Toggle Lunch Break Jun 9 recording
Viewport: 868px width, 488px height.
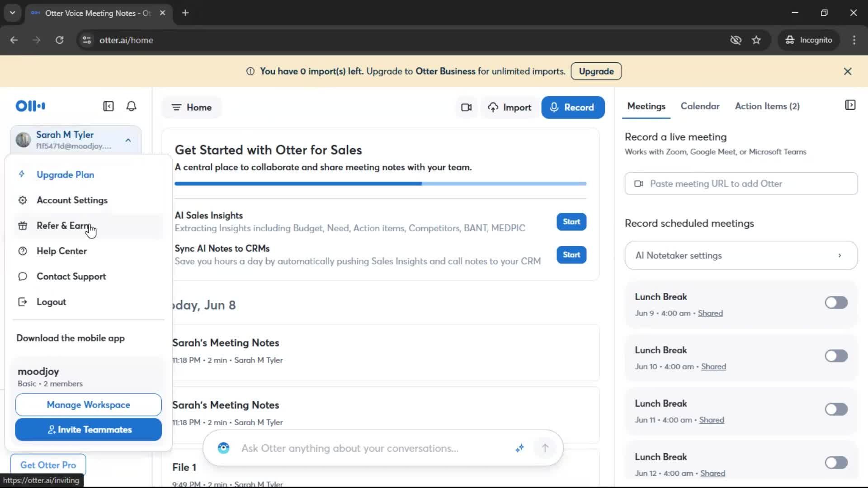836,303
